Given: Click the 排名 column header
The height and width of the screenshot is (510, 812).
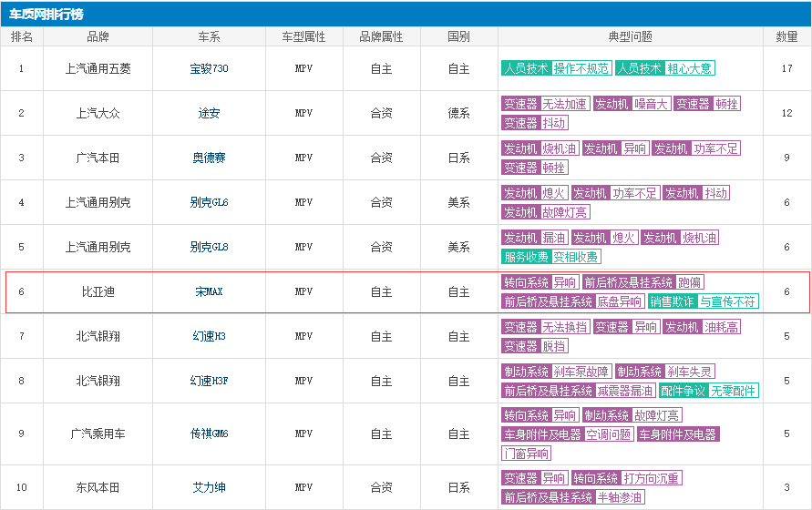Looking at the screenshot, I should (x=22, y=36).
